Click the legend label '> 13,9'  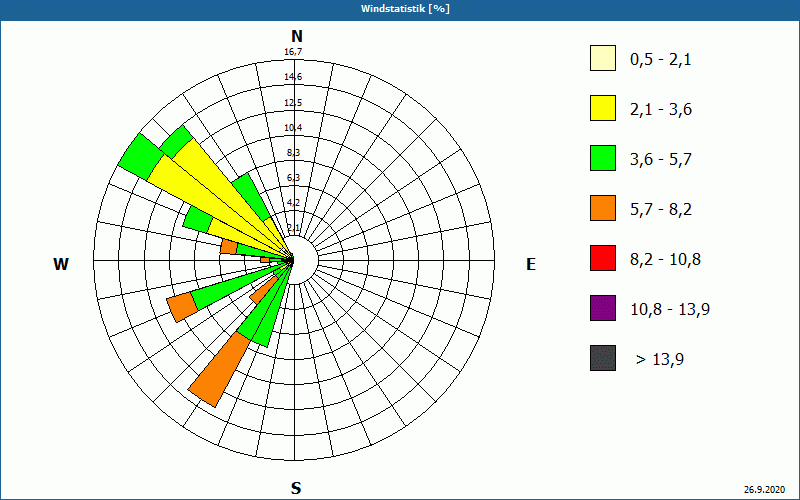tap(660, 360)
